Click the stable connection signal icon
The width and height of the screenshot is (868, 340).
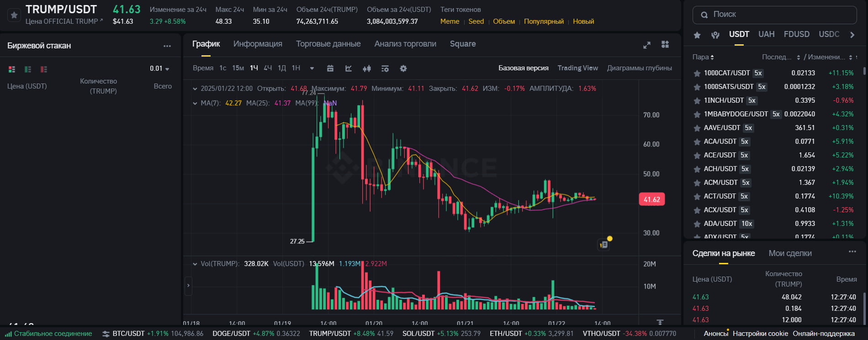coord(8,334)
